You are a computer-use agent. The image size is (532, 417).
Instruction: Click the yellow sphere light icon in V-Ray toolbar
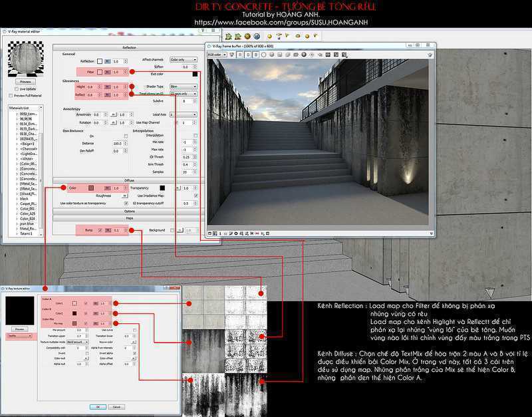pos(269,37)
